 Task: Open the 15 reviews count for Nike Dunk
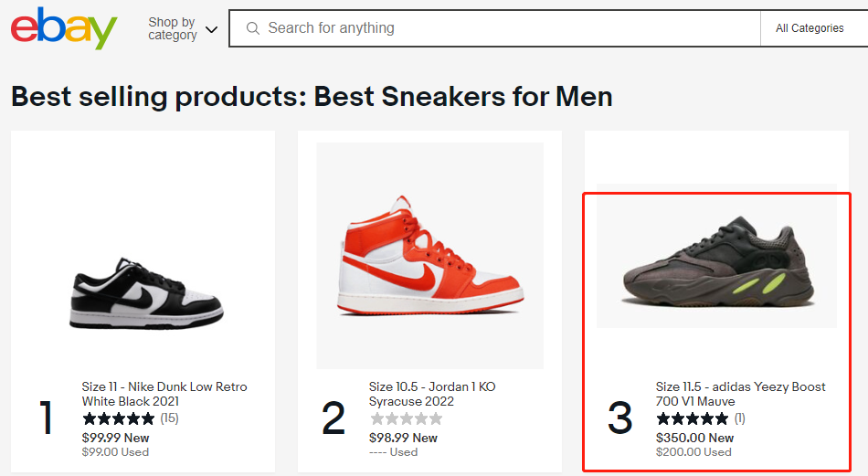[170, 418]
